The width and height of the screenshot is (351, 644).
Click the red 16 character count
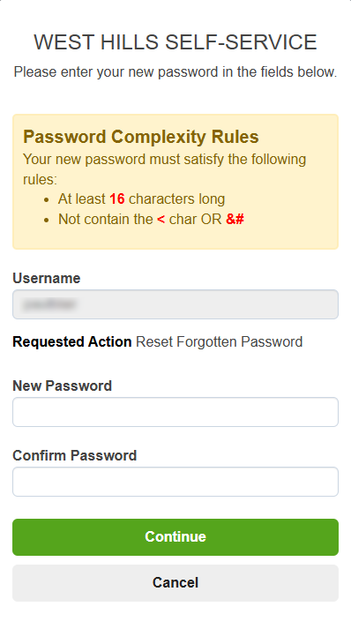(117, 198)
